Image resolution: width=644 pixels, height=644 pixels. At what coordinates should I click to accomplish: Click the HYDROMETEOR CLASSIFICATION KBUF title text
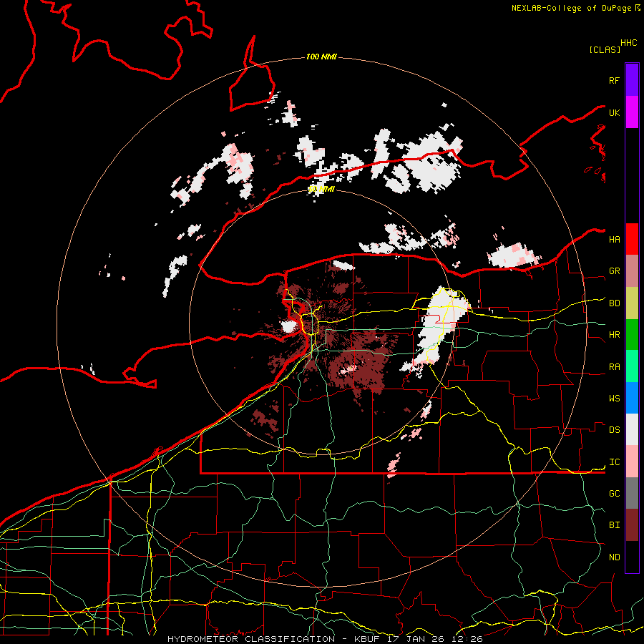click(x=325, y=639)
